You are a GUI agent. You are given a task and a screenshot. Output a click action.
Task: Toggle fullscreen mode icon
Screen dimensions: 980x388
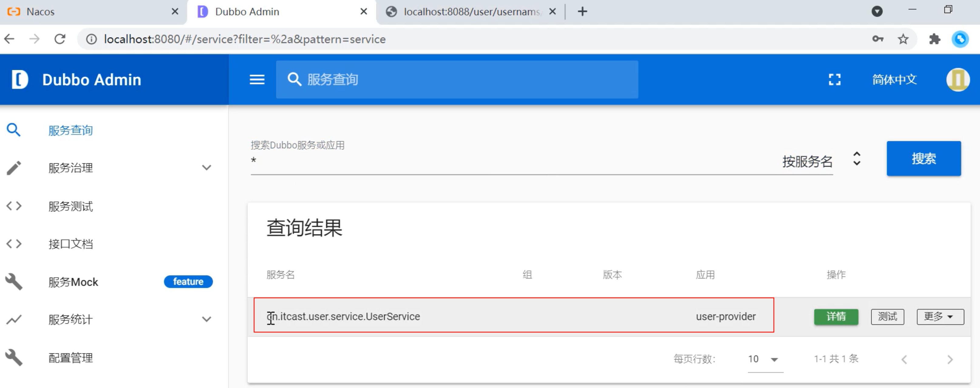tap(834, 80)
